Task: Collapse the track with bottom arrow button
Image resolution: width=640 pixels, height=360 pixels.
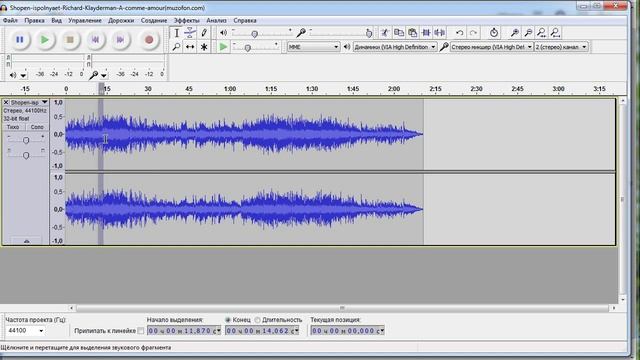Action: point(26,241)
